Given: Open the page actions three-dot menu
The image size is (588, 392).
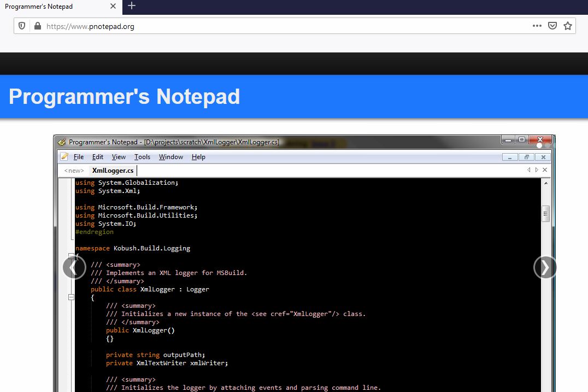Looking at the screenshot, I should (x=537, y=26).
